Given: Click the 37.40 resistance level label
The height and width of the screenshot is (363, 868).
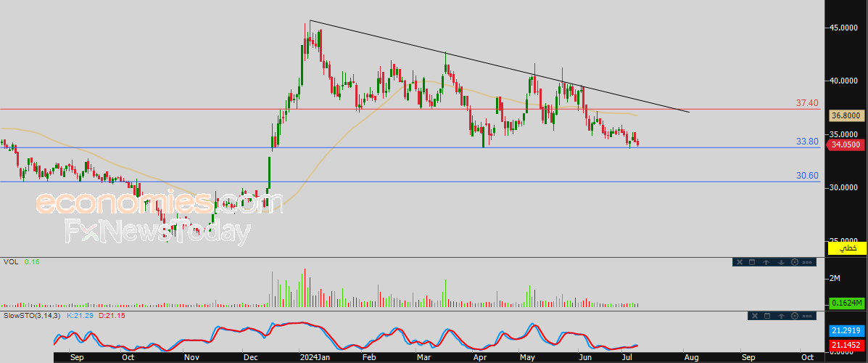Looking at the screenshot, I should click(x=807, y=103).
